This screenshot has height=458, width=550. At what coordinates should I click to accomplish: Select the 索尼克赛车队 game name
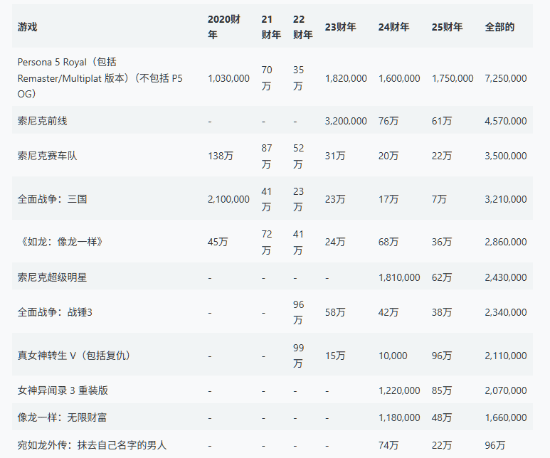click(x=47, y=156)
